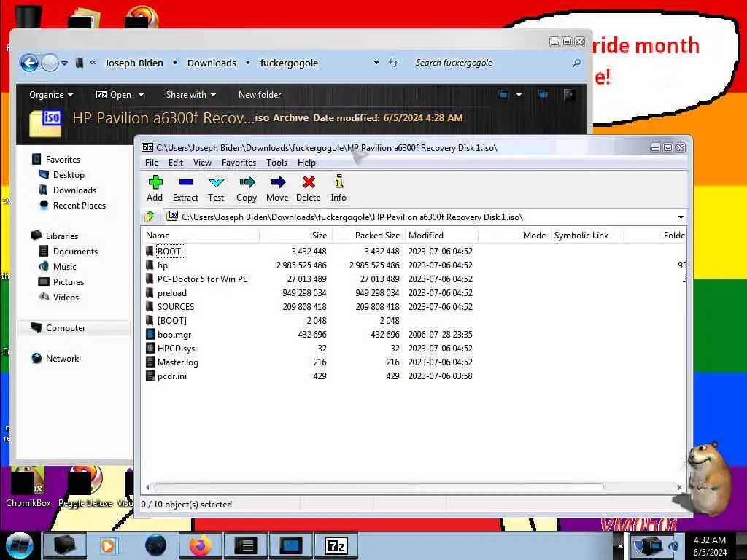Expand the 7-Zip address bar dropdown
Screen dimensions: 747x560
click(681, 217)
